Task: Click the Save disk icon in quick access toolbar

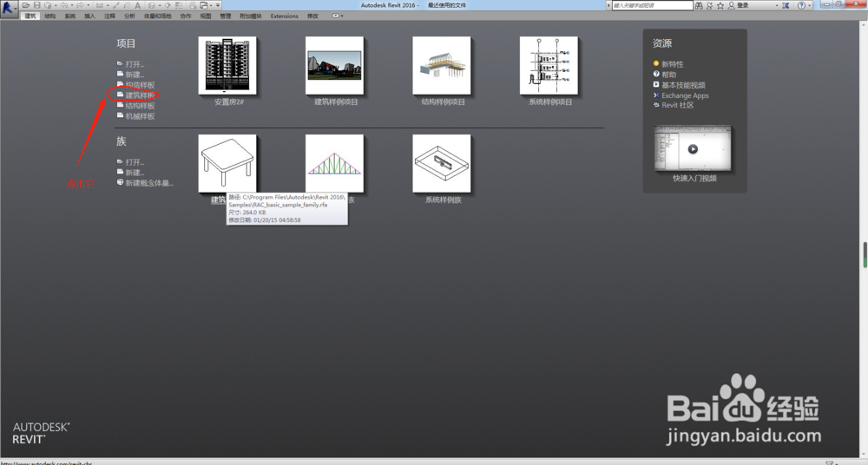Action: coord(37,5)
